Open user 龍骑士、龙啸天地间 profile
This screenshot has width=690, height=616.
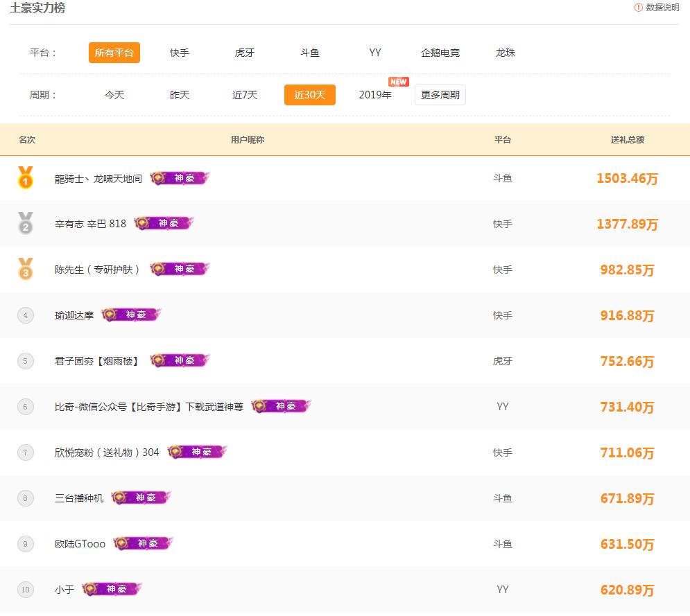tap(98, 179)
